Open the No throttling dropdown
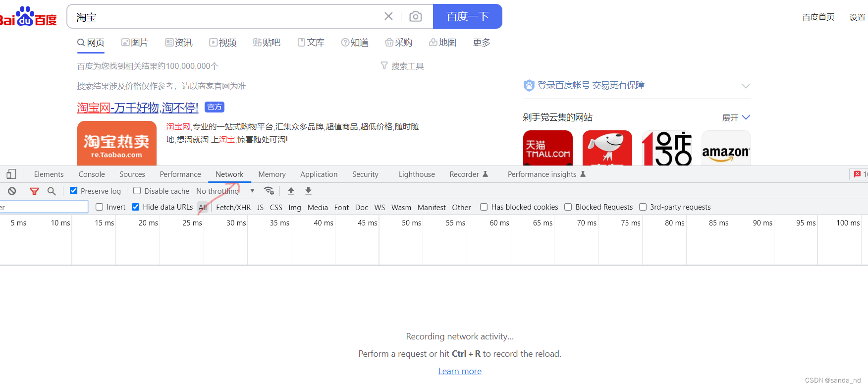Screen dimensions: 868x388 [225, 191]
